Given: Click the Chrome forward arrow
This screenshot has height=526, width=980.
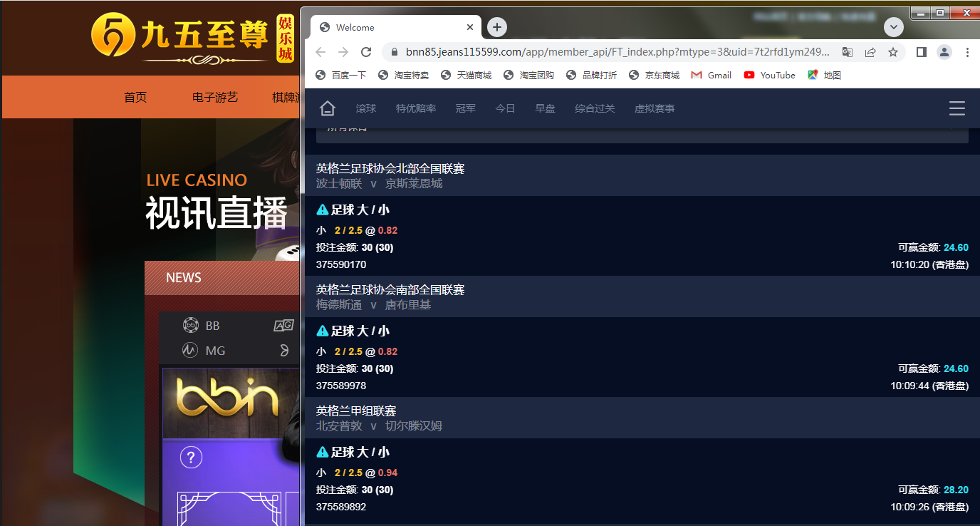Looking at the screenshot, I should click(343, 52).
